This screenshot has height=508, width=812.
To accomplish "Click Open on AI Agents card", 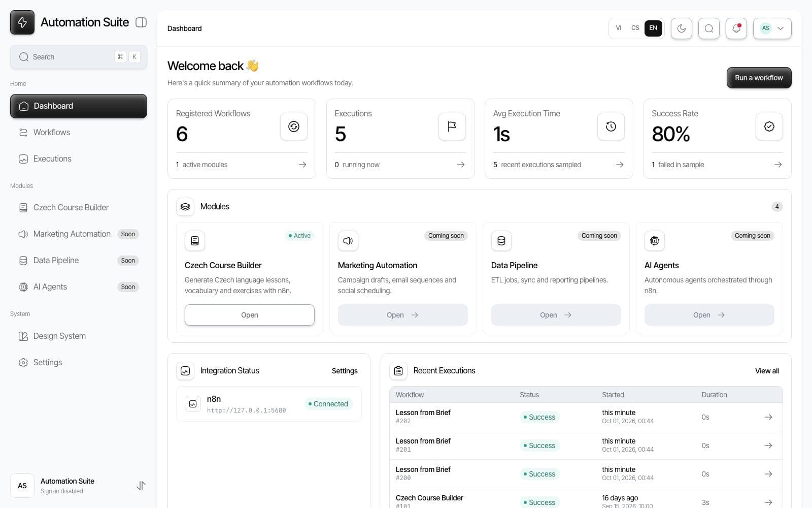I will pyautogui.click(x=709, y=315).
